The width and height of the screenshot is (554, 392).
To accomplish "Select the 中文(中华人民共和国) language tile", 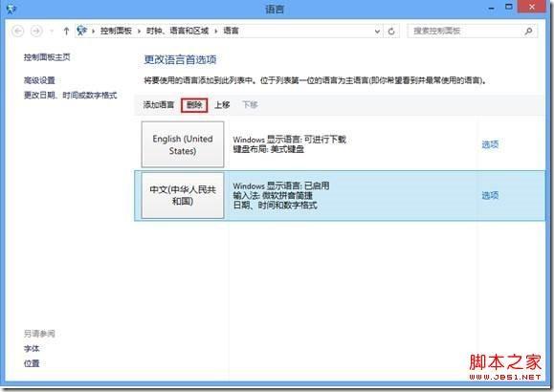I will [183, 195].
